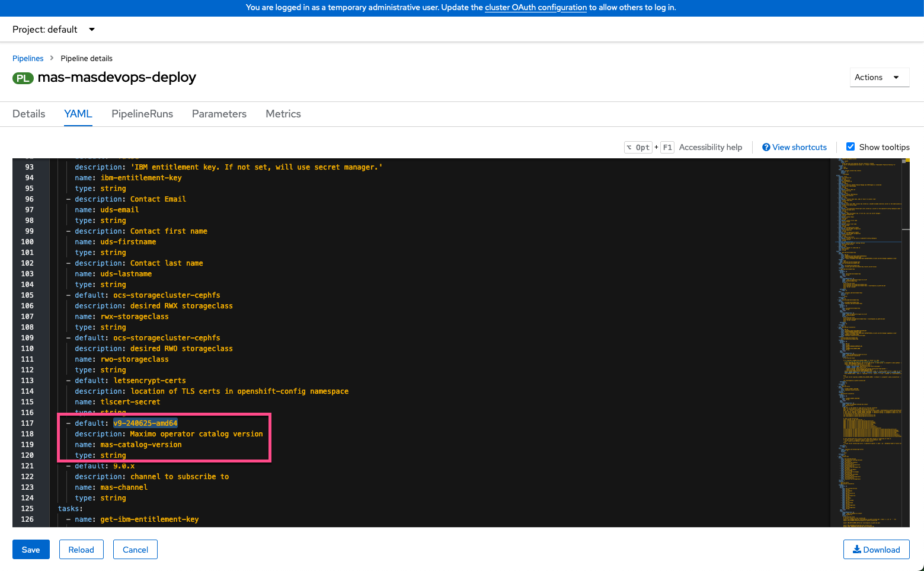The height and width of the screenshot is (571, 924).
Task: Open the Actions dropdown menu
Action: pos(879,77)
